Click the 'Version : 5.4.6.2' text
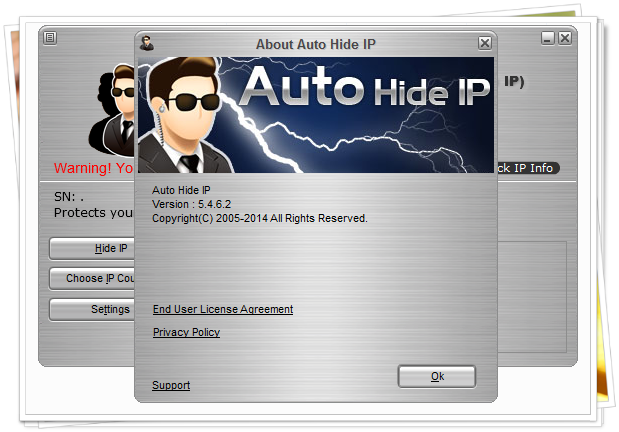This screenshot has width=619, height=432. pos(191,204)
